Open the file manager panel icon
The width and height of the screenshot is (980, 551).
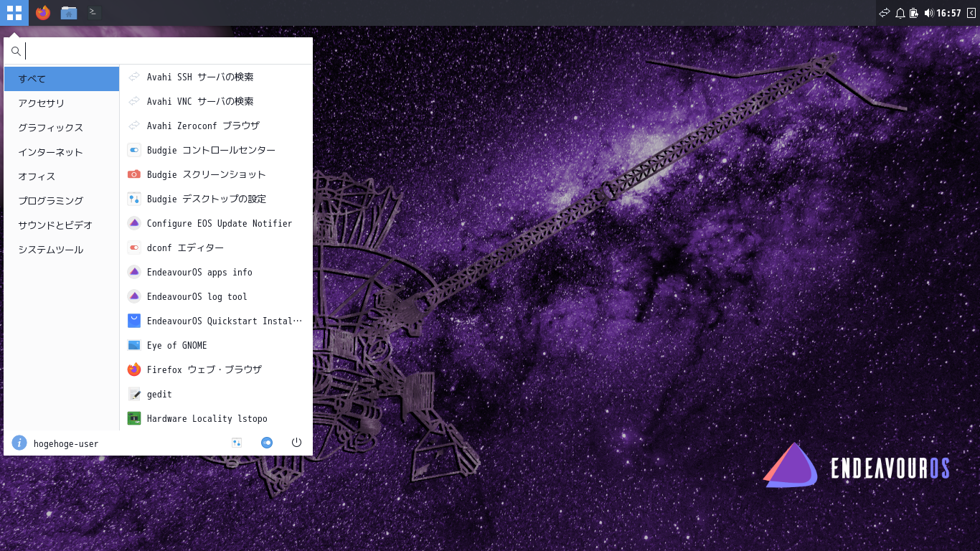click(x=69, y=12)
